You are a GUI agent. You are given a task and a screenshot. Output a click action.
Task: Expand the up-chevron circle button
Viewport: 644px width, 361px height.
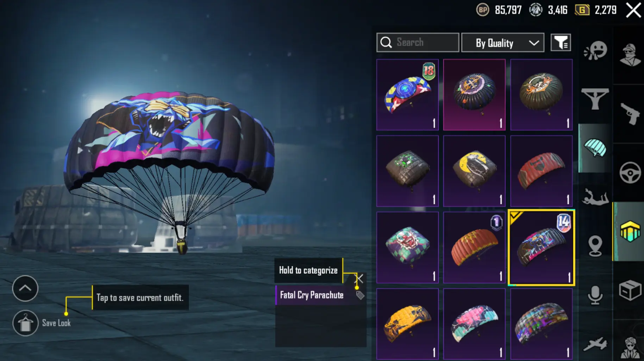25,288
